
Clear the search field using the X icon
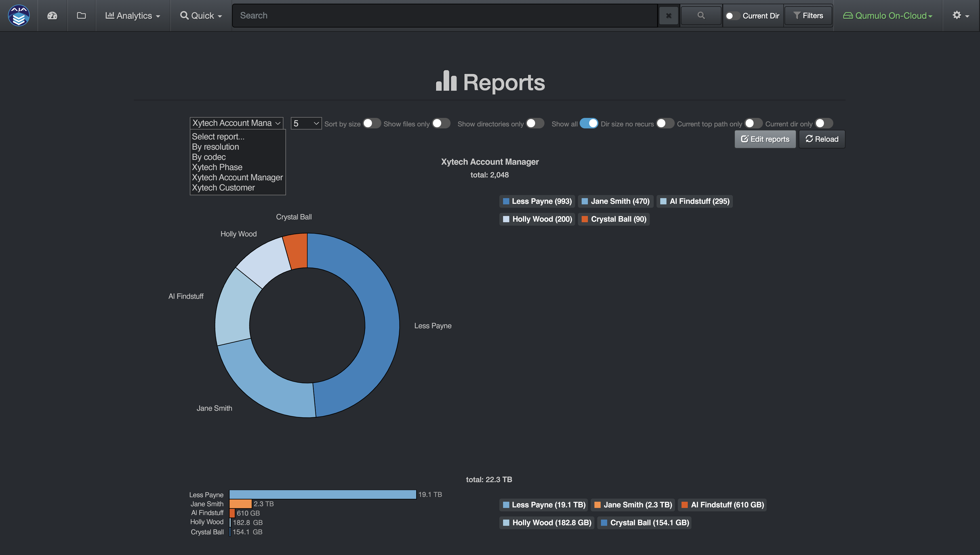668,15
